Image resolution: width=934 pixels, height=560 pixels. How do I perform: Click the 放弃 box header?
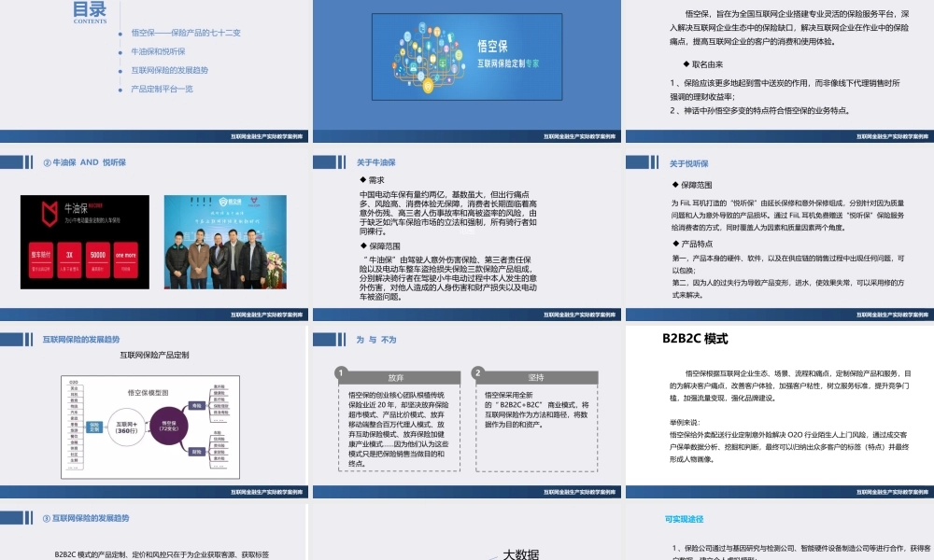[x=399, y=378]
